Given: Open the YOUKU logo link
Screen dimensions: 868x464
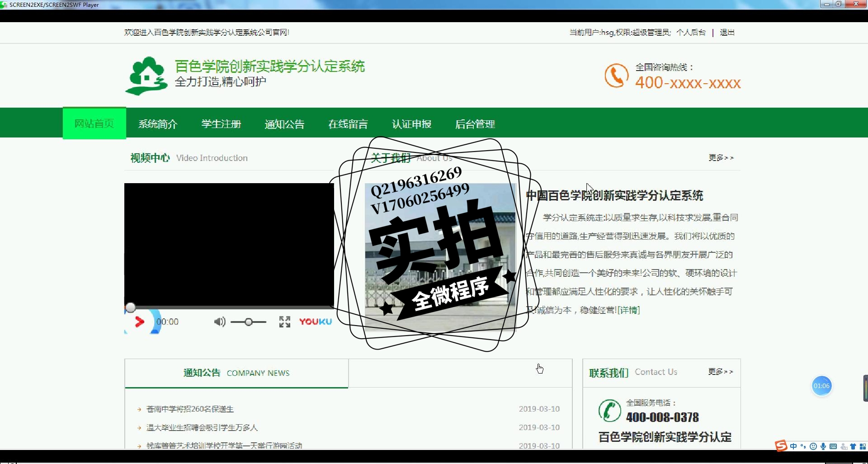Looking at the screenshot, I should tap(316, 322).
